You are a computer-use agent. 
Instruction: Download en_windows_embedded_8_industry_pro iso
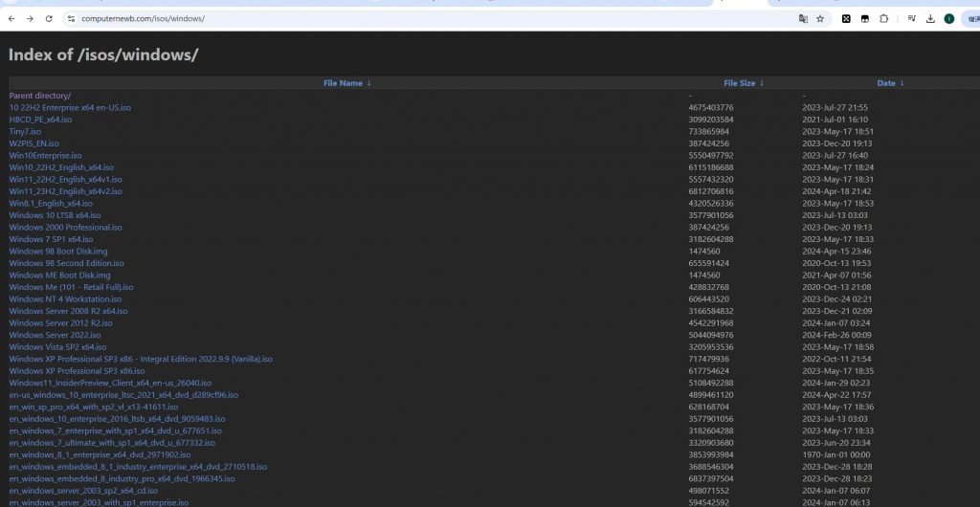[122, 479]
